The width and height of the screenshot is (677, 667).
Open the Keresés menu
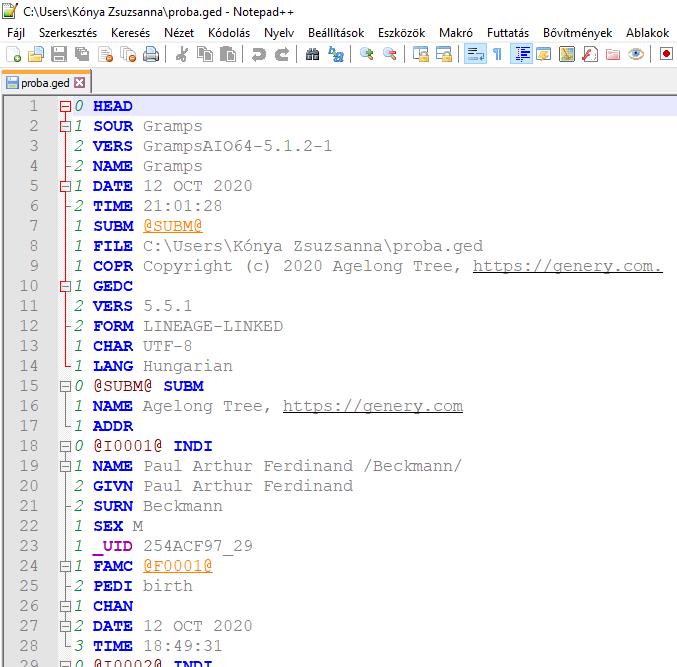(x=130, y=33)
